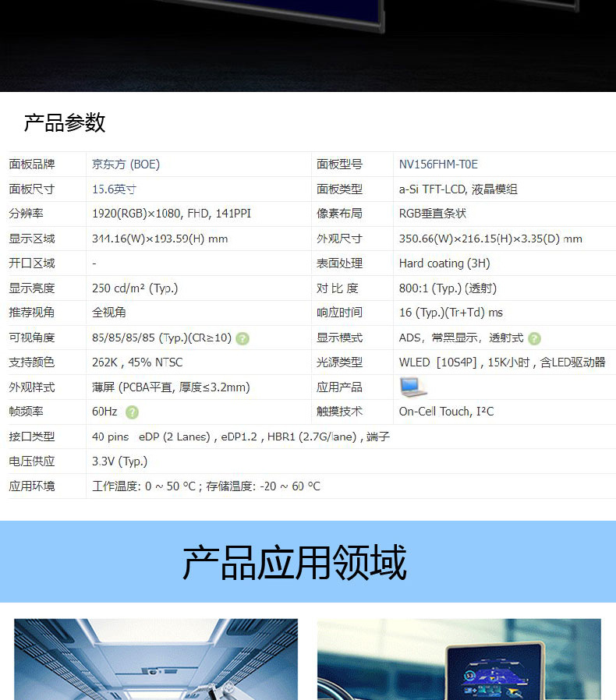Select the 1920(RGB)×1080, FHD, 141PPI value
The image size is (616, 700).
172,214
